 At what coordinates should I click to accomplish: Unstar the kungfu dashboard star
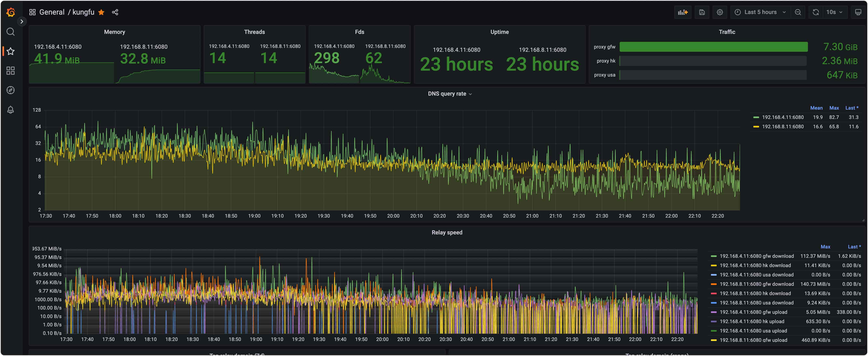(x=101, y=12)
